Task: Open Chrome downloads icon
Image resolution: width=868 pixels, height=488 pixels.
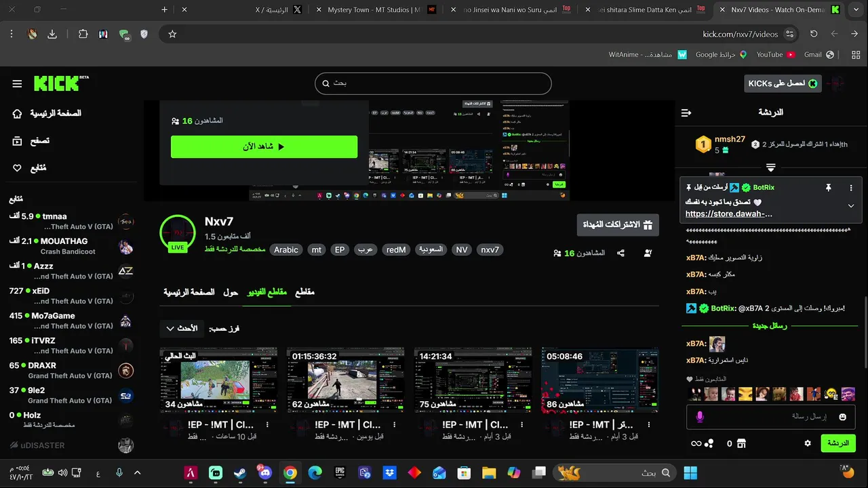Action: [x=52, y=34]
